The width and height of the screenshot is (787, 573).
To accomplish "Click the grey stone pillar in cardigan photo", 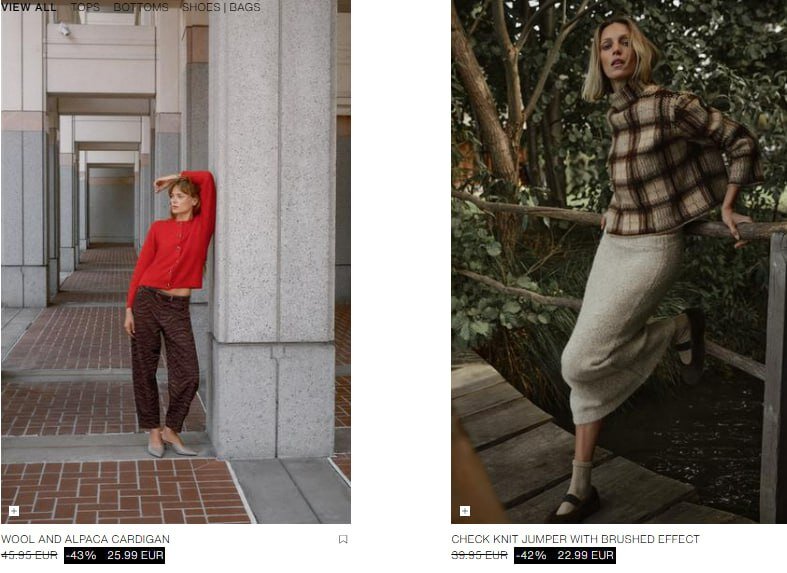I will [272, 228].
